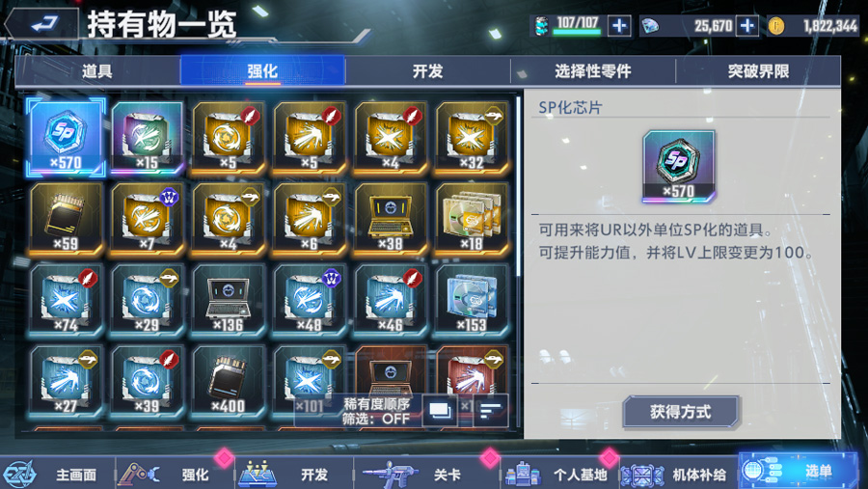Switch to the 开发 tab
This screenshot has height=489, width=868.
pyautogui.click(x=427, y=70)
